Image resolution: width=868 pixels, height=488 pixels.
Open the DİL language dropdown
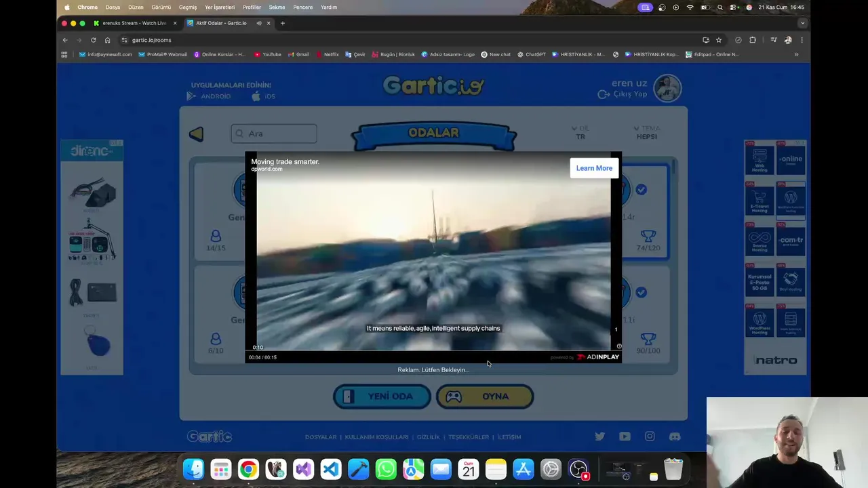(580, 132)
